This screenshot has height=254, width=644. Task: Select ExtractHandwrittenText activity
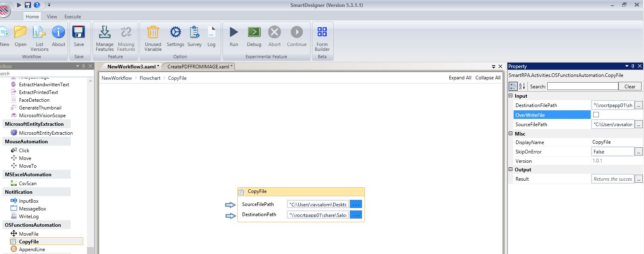[44, 84]
